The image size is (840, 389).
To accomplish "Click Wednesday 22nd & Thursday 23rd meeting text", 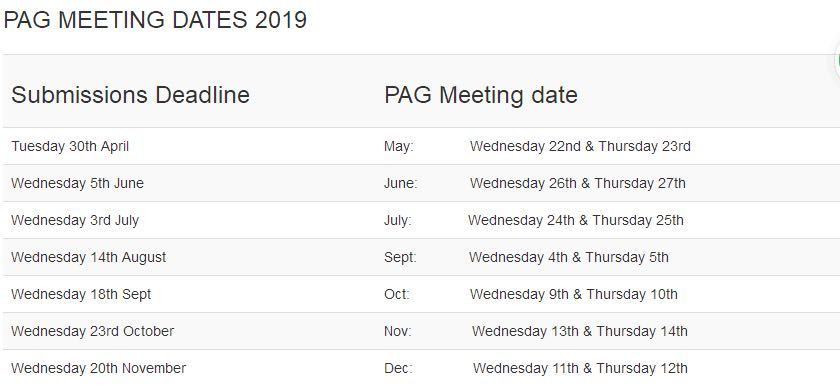I will coord(580,146).
